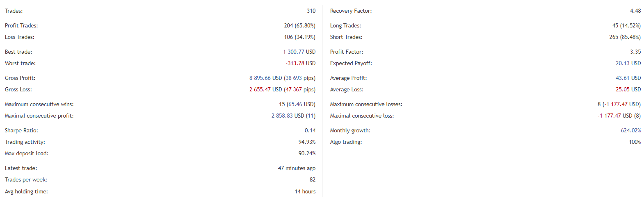Select the Short Trades count 265 (85.48%)
This screenshot has height=202, width=644.
pos(625,37)
